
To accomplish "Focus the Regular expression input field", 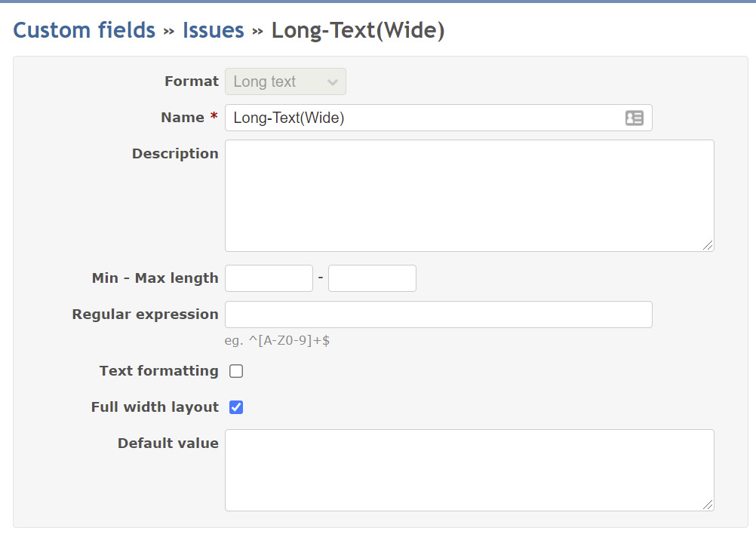I will pyautogui.click(x=438, y=315).
